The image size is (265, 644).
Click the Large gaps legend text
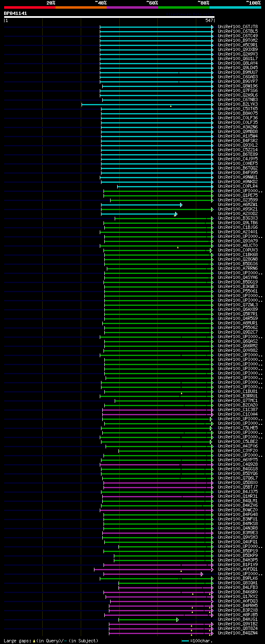click(x=51, y=641)
